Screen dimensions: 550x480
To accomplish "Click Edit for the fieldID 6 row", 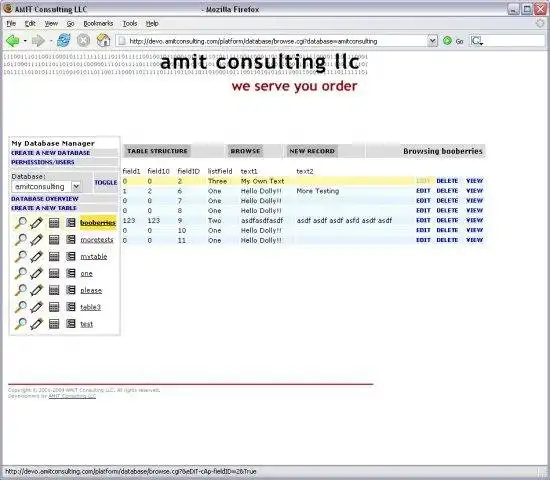I will (423, 191).
